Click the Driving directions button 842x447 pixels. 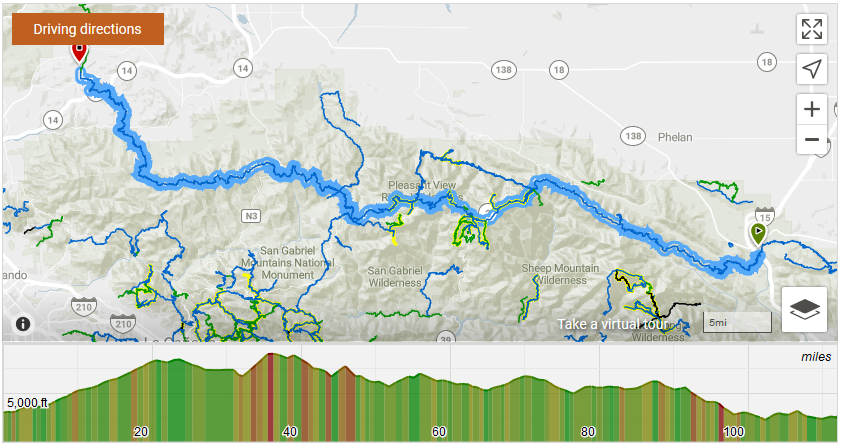[88, 29]
